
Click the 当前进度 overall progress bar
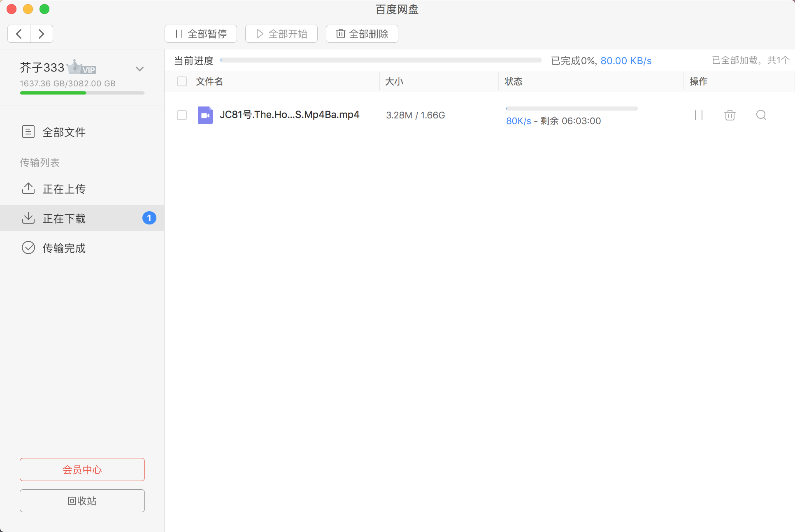pyautogui.click(x=381, y=60)
